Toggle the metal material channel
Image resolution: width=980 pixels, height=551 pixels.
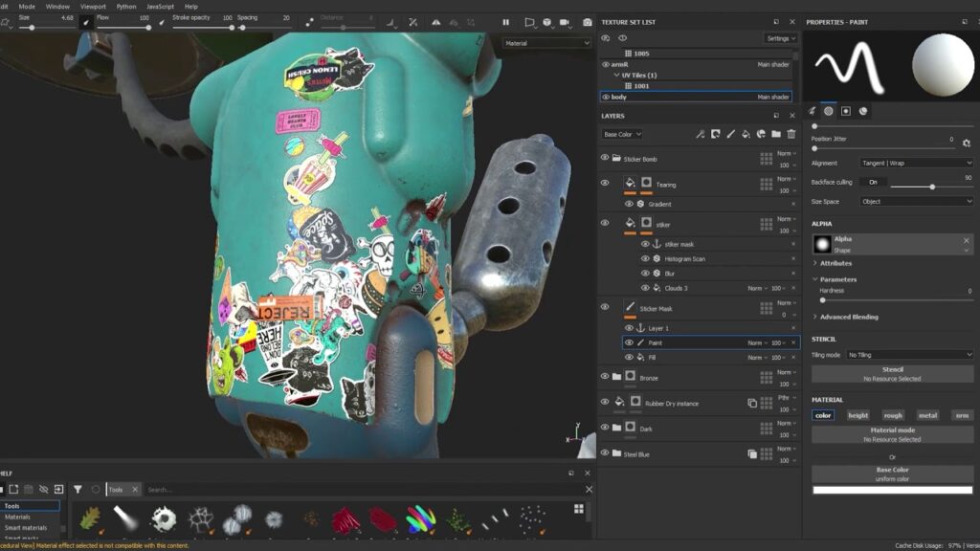927,415
